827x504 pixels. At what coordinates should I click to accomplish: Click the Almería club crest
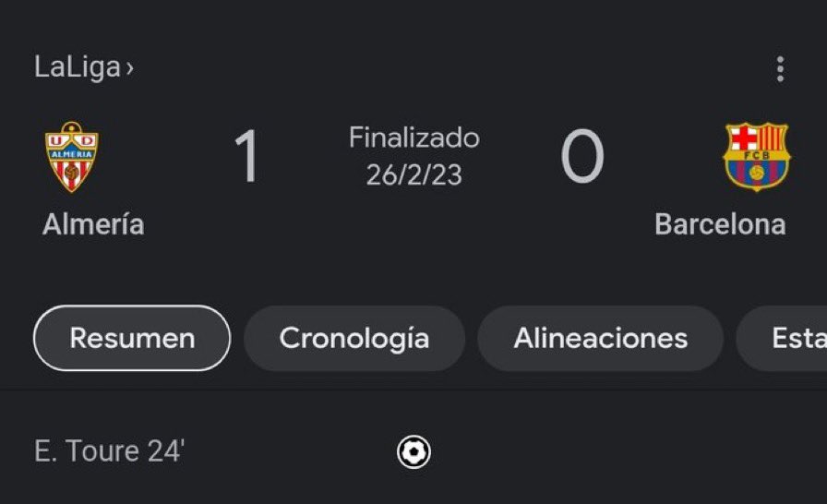(x=72, y=157)
